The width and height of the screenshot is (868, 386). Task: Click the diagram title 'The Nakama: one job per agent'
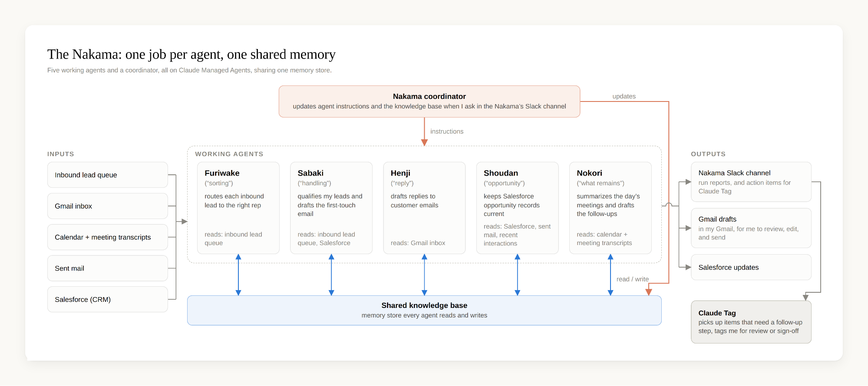click(x=191, y=54)
